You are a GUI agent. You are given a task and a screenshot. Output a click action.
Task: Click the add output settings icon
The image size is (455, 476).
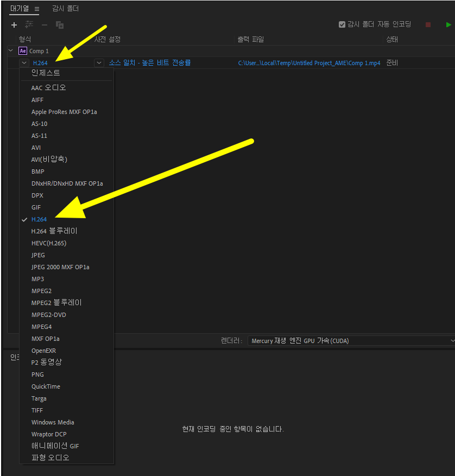29,24
